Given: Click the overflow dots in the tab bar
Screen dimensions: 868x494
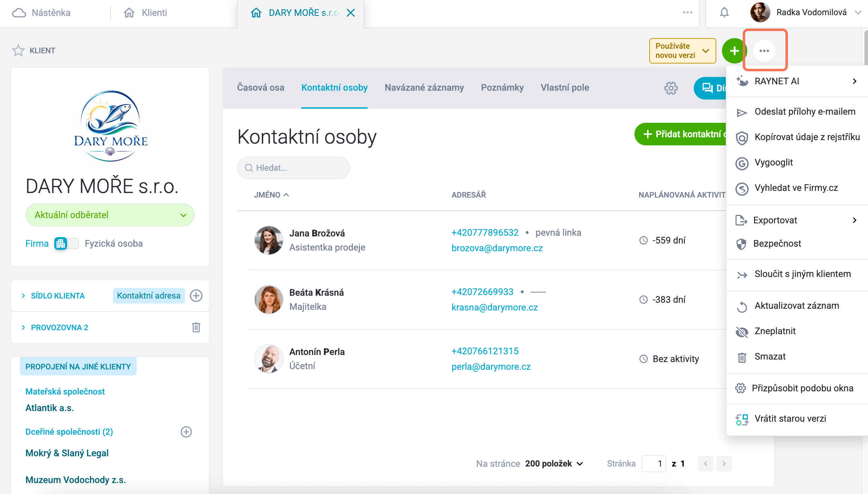Looking at the screenshot, I should click(x=687, y=13).
